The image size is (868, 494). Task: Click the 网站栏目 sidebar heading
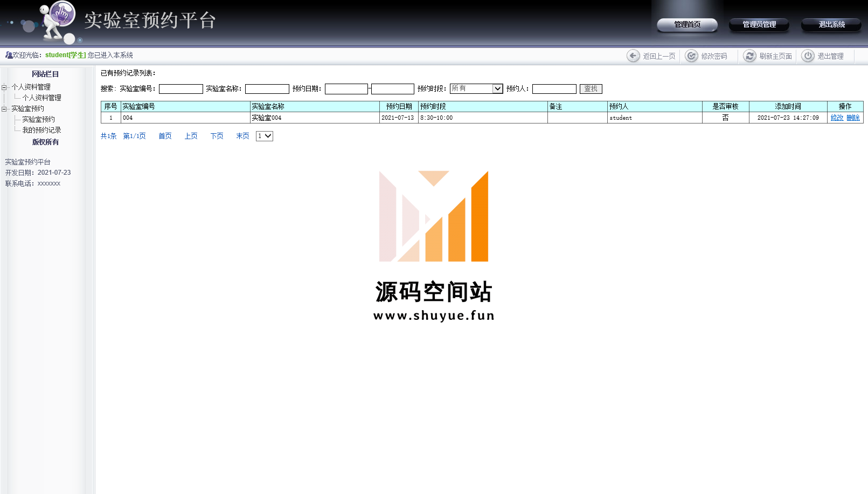[x=45, y=74]
